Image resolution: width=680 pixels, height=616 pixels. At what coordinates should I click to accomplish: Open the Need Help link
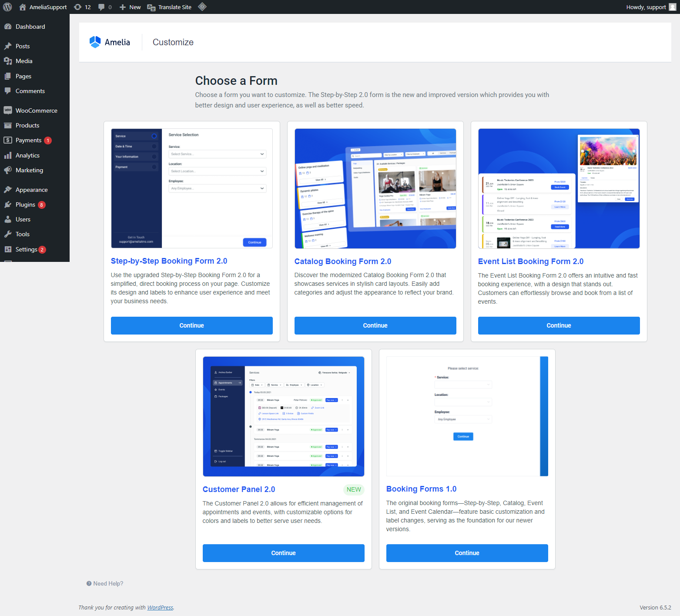[104, 583]
